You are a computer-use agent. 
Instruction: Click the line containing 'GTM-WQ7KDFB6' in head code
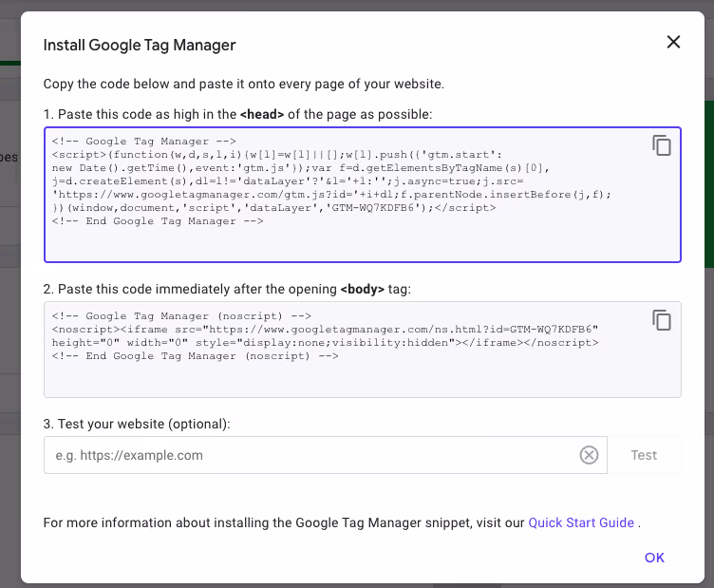(x=273, y=208)
